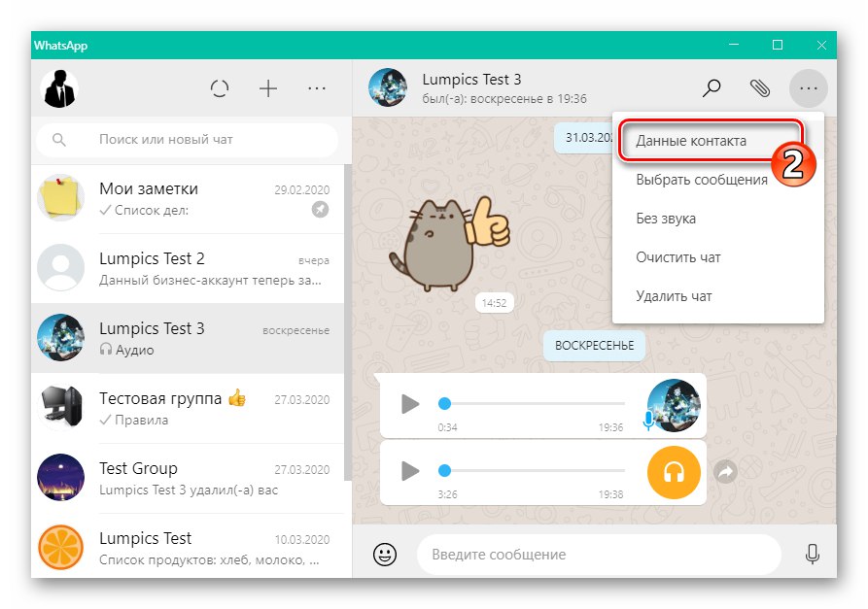
Task: Open the Lumpics Test 2 chat
Action: tap(188, 268)
